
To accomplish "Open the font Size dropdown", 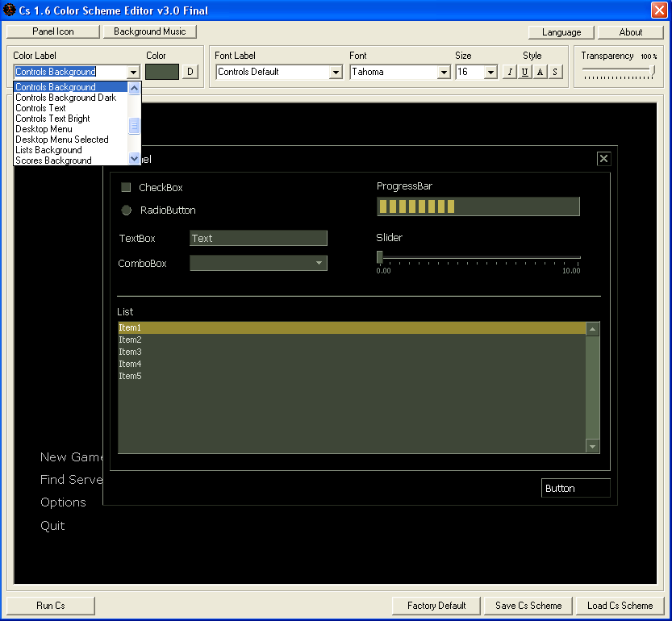I will point(490,73).
